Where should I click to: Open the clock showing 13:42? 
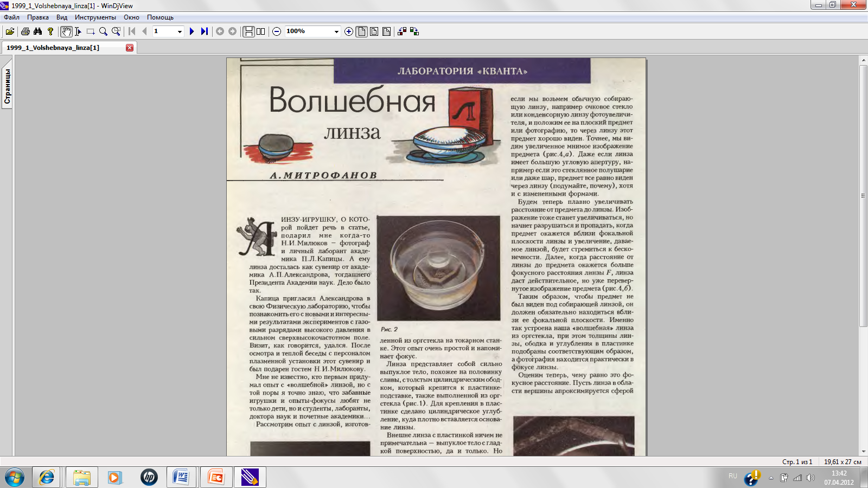pos(839,478)
